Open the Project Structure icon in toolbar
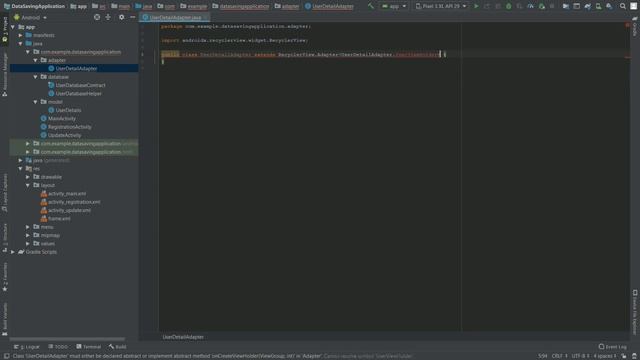This screenshot has height=360, width=640. pos(566,6)
